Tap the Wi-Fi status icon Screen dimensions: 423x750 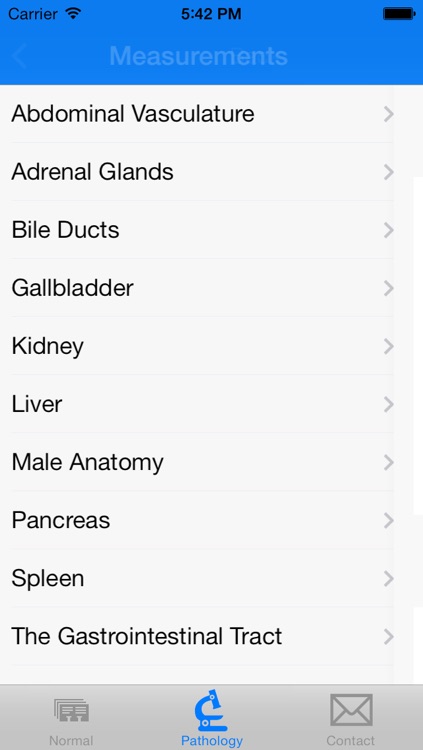pyautogui.click(x=73, y=14)
